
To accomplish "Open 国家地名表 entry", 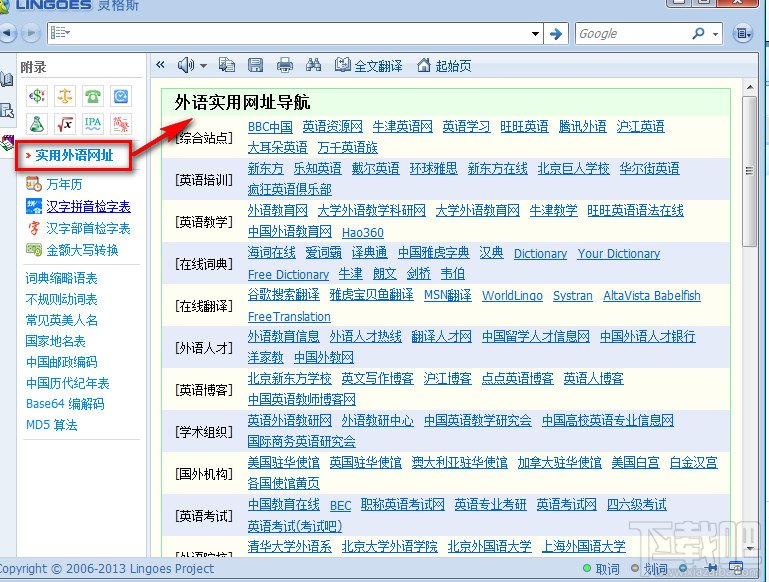I will [55, 341].
